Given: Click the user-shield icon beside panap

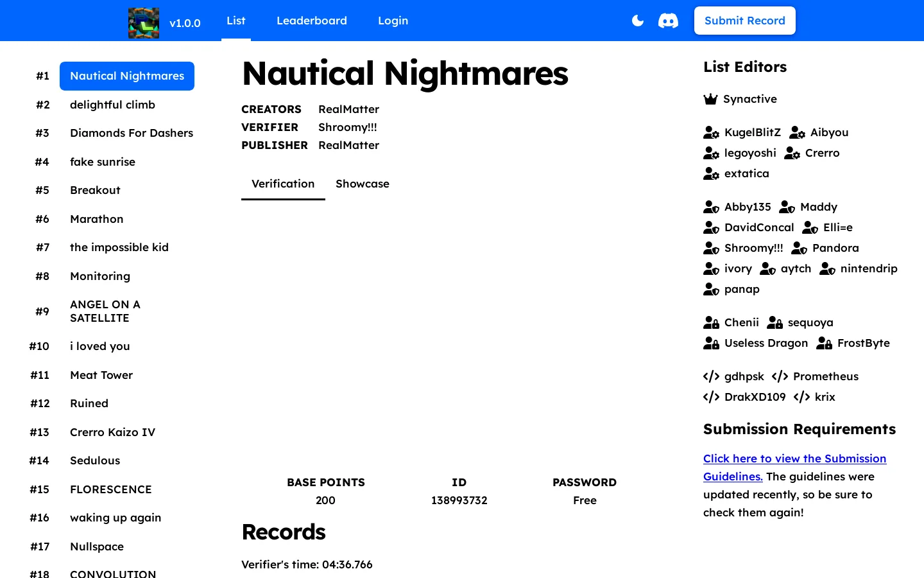Looking at the screenshot, I should tap(711, 289).
